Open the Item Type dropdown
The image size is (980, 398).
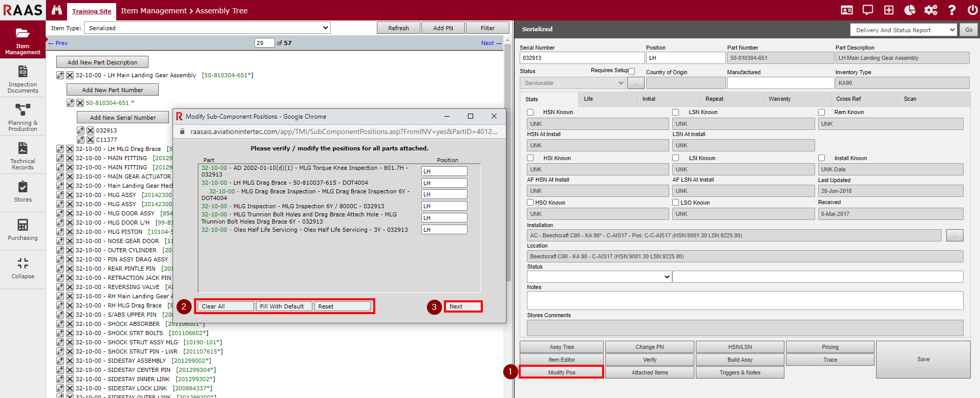207,28
